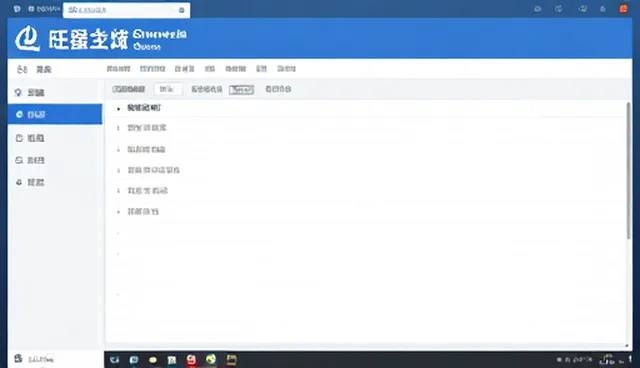Screen dimensions: 640x368
Task: Expand the bold first row's black triangle arrow
Action: click(x=118, y=109)
